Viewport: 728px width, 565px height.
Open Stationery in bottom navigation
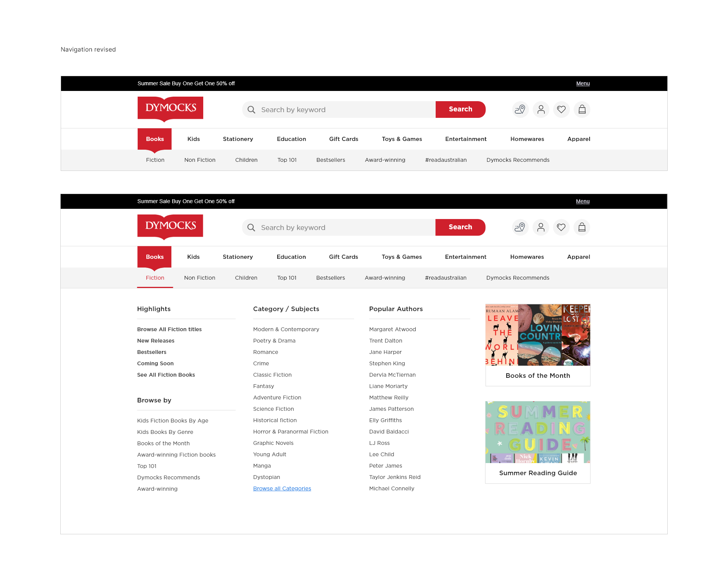point(238,257)
